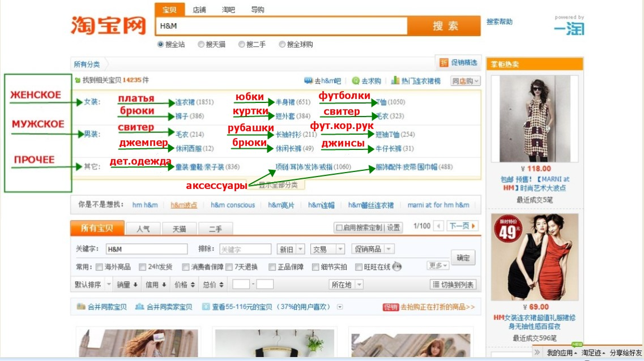The image size is (644, 361).
Task: Open the 默认排序 sort dropdown
Action: (93, 284)
